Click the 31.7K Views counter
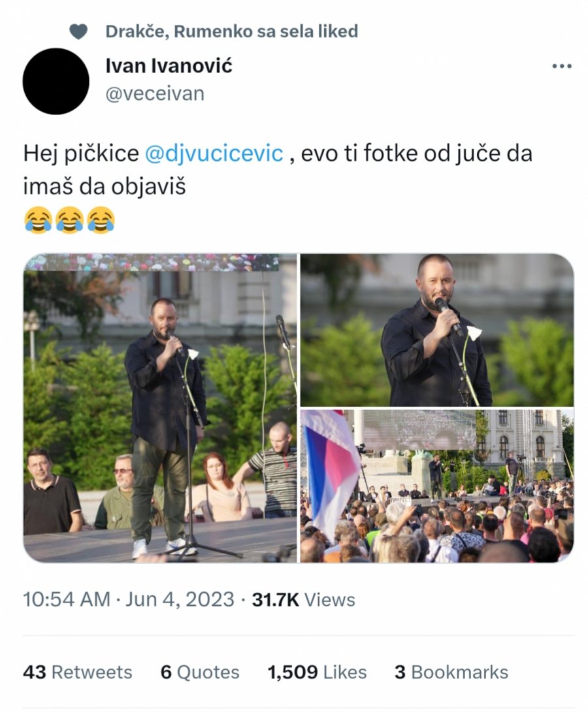 click(303, 600)
